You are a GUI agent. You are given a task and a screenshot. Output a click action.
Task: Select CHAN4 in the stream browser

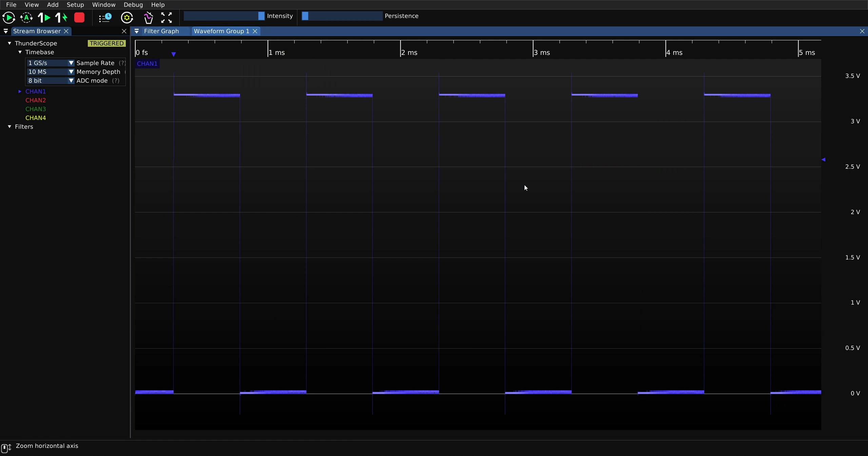[x=36, y=118]
